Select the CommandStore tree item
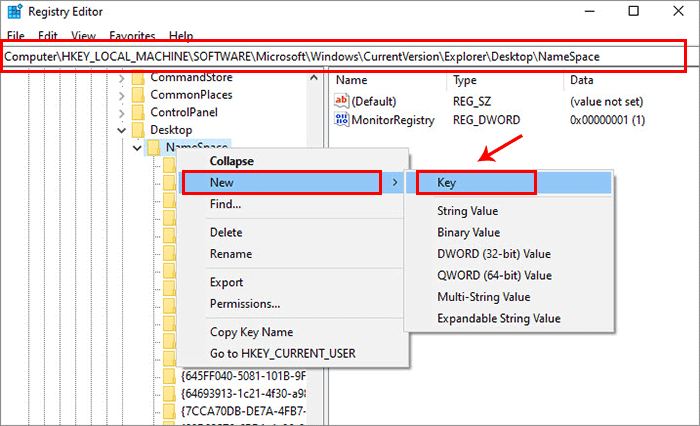The height and width of the screenshot is (426, 700). point(192,77)
